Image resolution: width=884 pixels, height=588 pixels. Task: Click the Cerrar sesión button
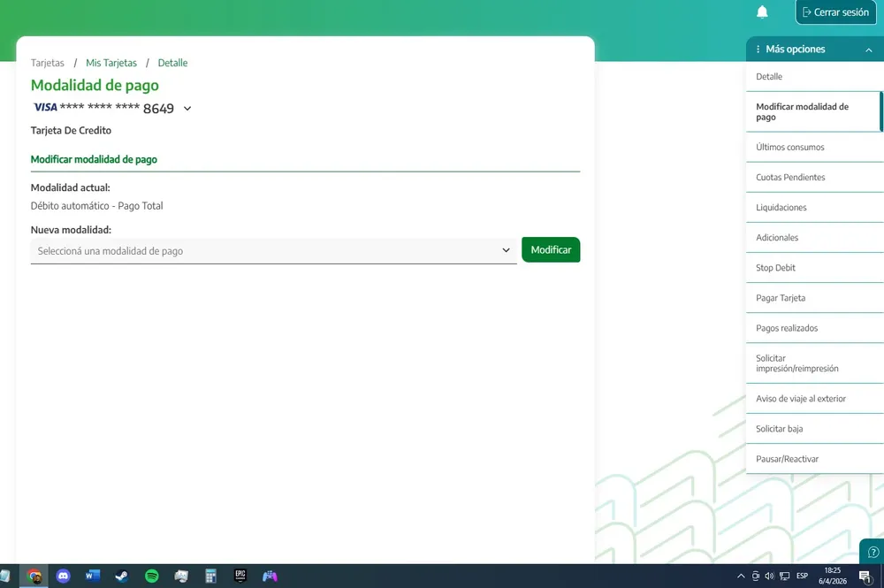coord(836,11)
